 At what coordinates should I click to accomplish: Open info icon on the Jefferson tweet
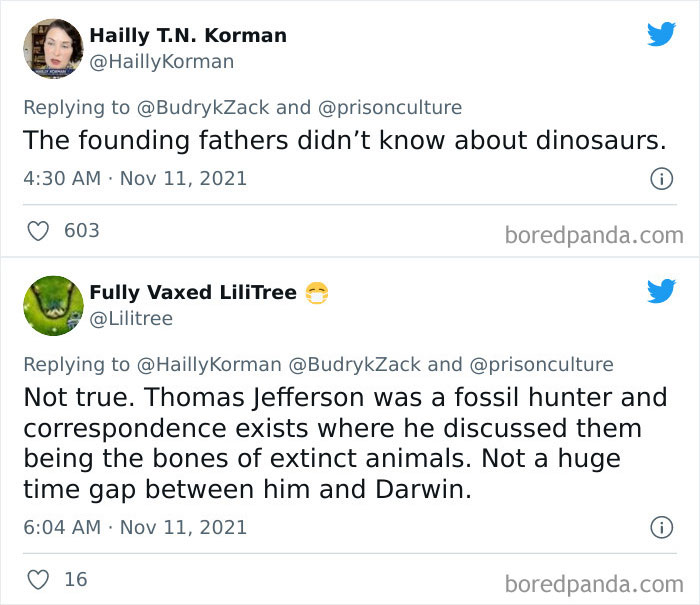(660, 527)
